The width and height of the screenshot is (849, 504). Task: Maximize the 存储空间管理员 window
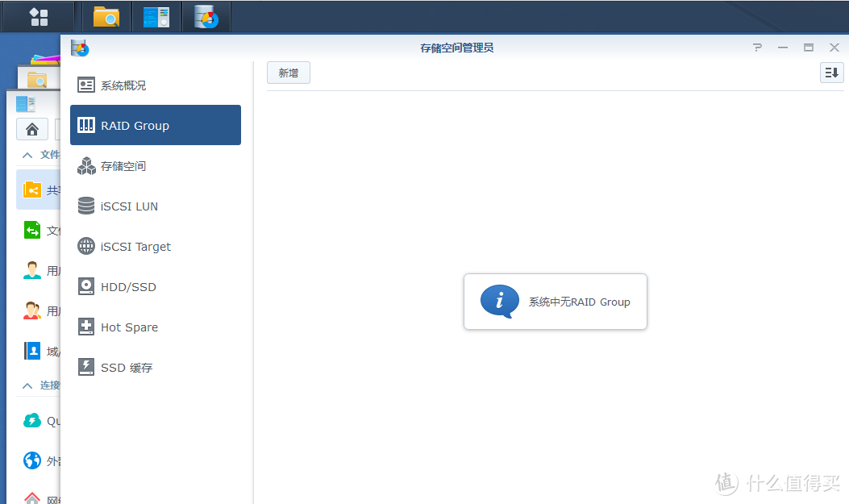pos(809,48)
